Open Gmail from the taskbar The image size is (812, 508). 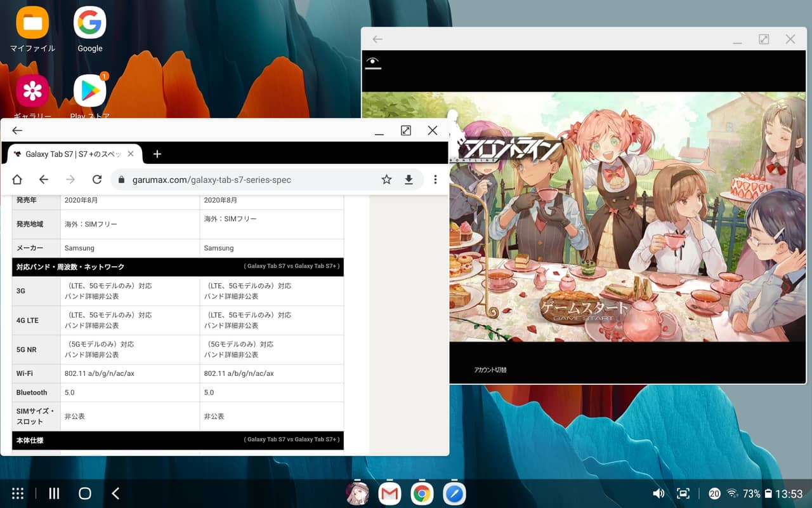point(389,493)
